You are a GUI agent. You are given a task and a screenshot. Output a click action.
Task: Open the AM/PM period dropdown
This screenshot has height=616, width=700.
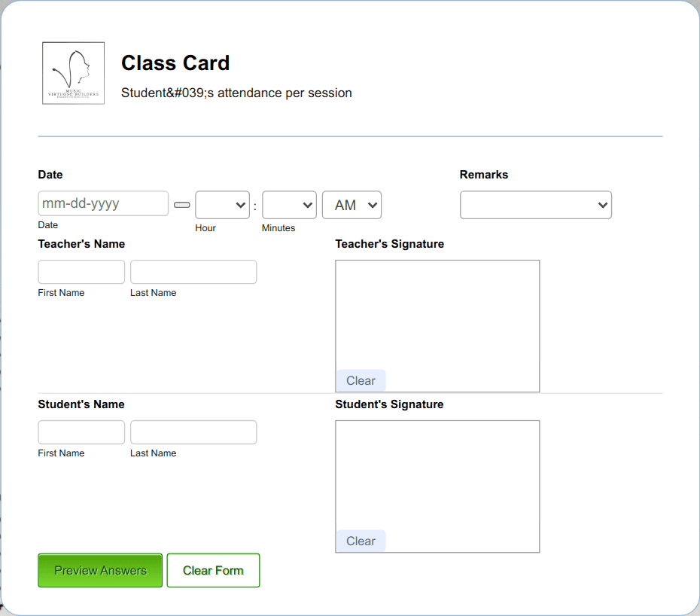[x=352, y=204]
